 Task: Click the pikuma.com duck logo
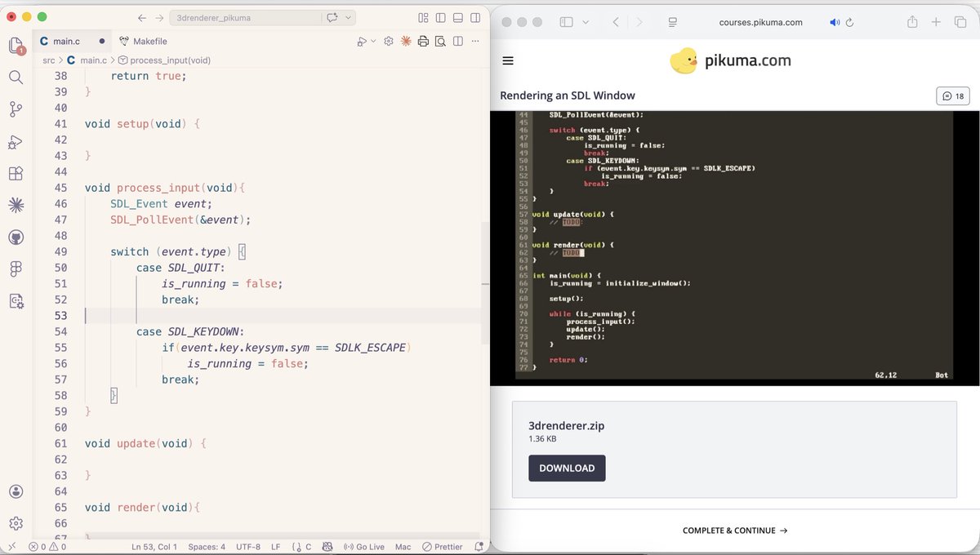click(x=730, y=60)
